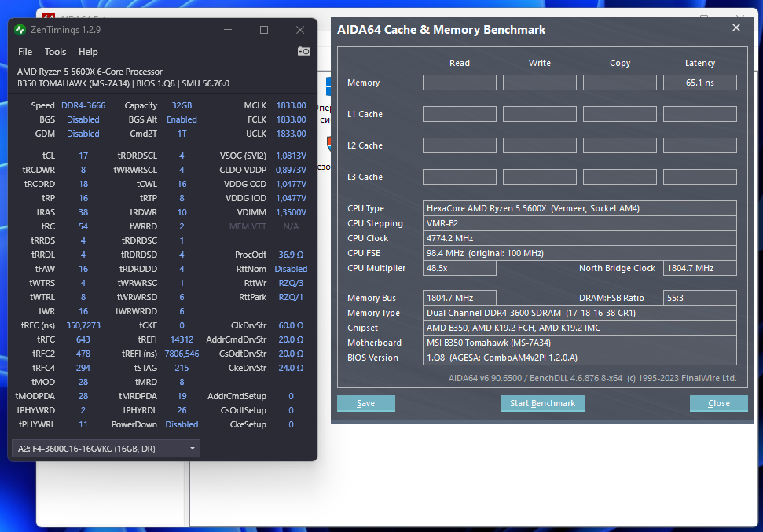Click the VDIMM value 1,3500V

pos(291,212)
